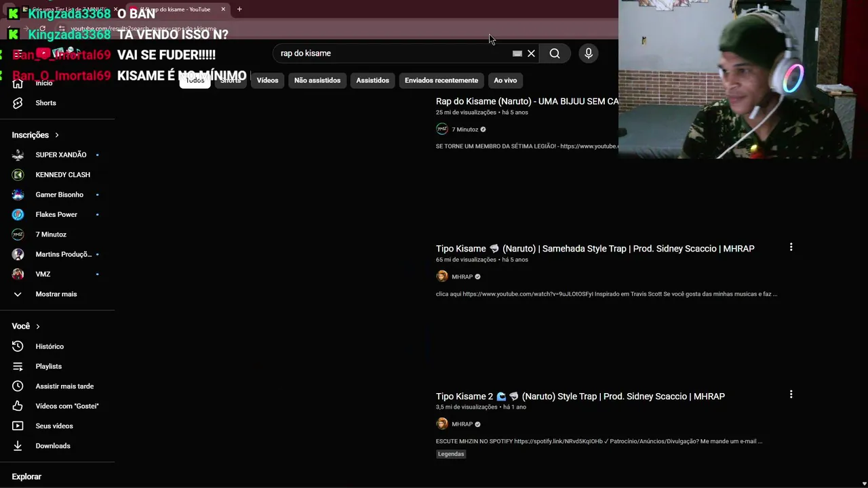
Task: Click 3,5 mi de visualizações text
Action: pyautogui.click(x=467, y=407)
